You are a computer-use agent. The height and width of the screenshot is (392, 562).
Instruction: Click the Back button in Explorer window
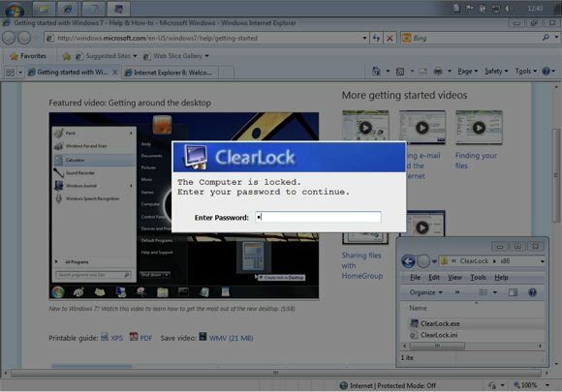(x=408, y=261)
